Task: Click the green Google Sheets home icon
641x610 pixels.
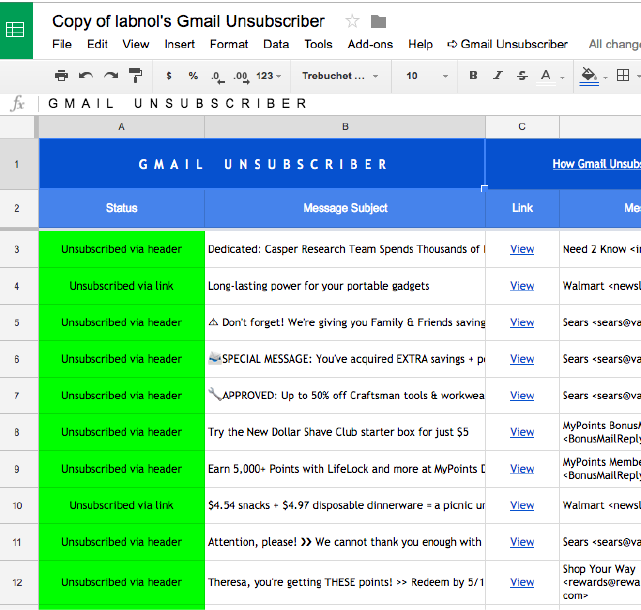Action: coord(16,30)
